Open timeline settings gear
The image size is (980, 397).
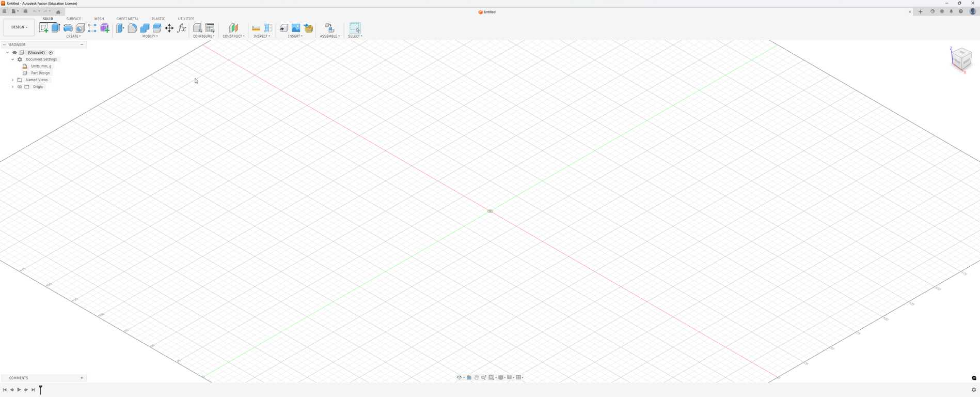pyautogui.click(x=974, y=390)
